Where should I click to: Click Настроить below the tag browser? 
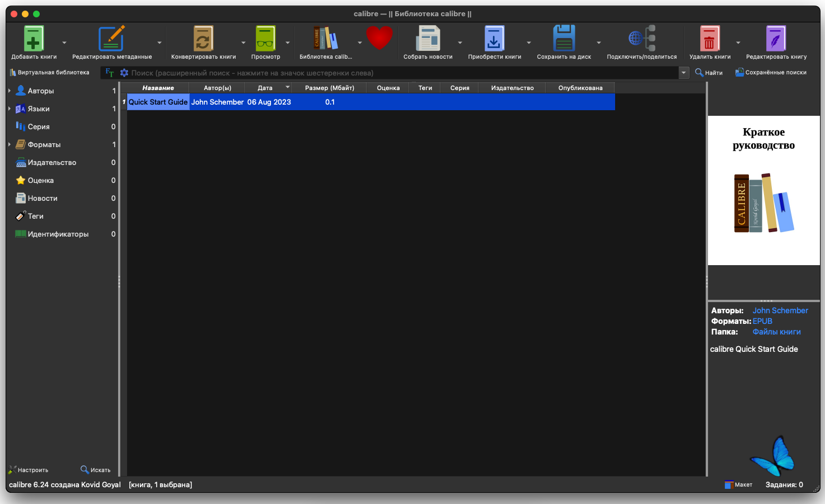pos(28,470)
